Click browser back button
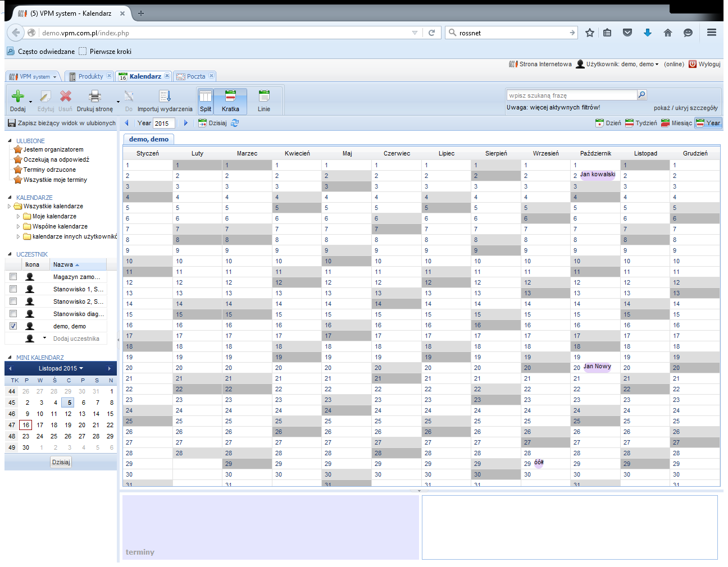This screenshot has width=728, height=567. tap(16, 33)
